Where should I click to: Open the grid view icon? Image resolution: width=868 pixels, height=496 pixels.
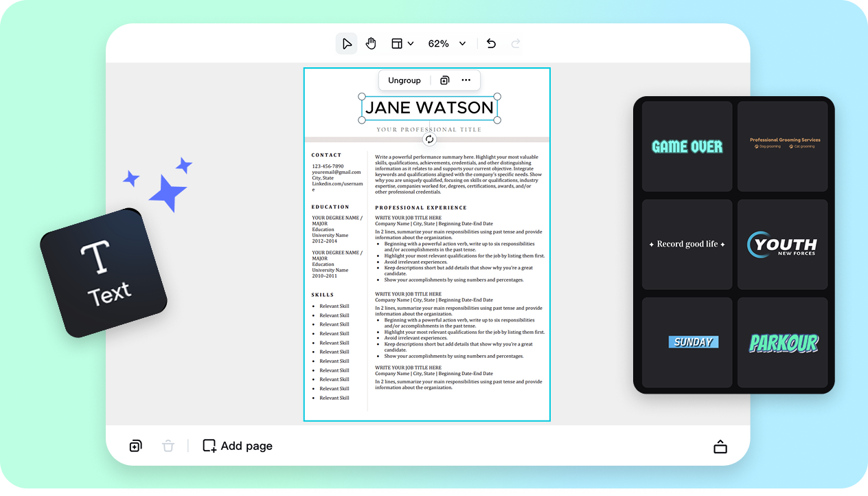(x=397, y=43)
